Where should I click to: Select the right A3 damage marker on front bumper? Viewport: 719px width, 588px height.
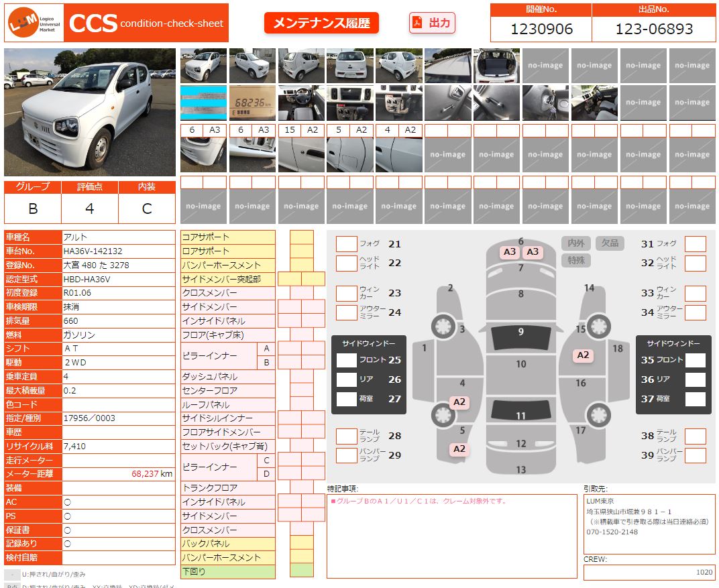[x=533, y=252]
